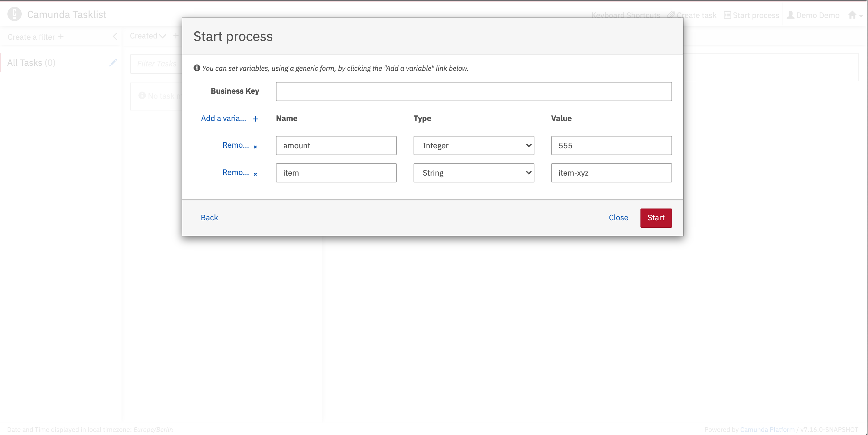This screenshot has height=435, width=868.
Task: Click the Close button on dialog
Action: coord(618,217)
